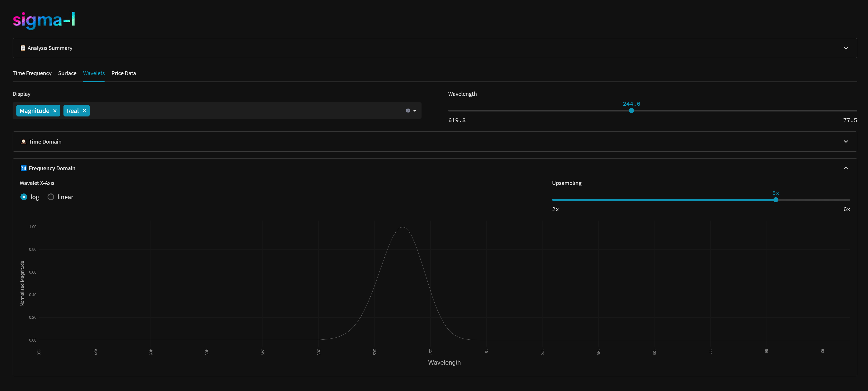The height and width of the screenshot is (391, 868).
Task: Open the Display multiselect dropdown arrow
Action: (415, 111)
